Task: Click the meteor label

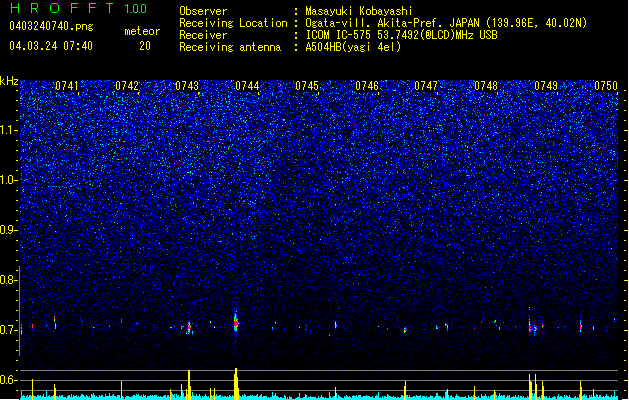Action: click(142, 31)
